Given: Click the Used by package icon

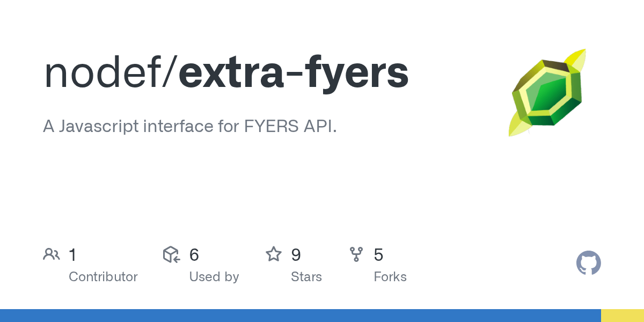Looking at the screenshot, I should click(x=171, y=254).
